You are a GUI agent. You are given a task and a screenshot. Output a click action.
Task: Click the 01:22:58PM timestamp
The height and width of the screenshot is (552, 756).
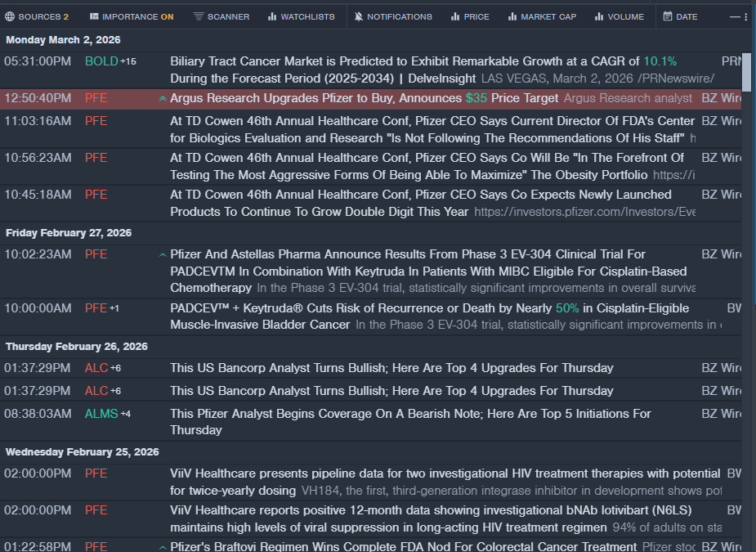[x=38, y=547]
